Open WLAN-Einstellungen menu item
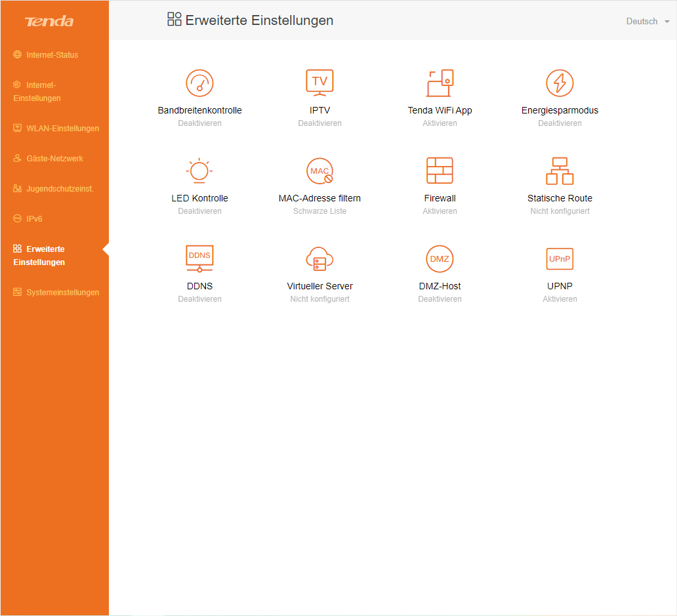 tap(62, 129)
